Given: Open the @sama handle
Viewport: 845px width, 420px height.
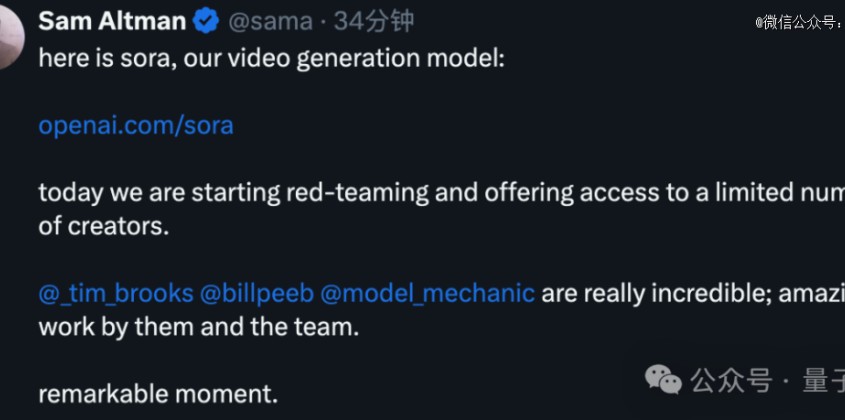Looking at the screenshot, I should 271,22.
